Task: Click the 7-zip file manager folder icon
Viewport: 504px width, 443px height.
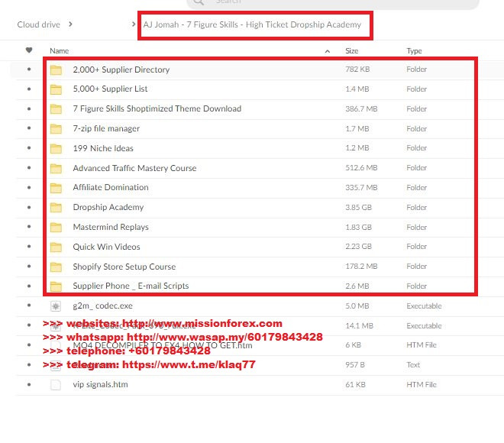Action: 56,129
